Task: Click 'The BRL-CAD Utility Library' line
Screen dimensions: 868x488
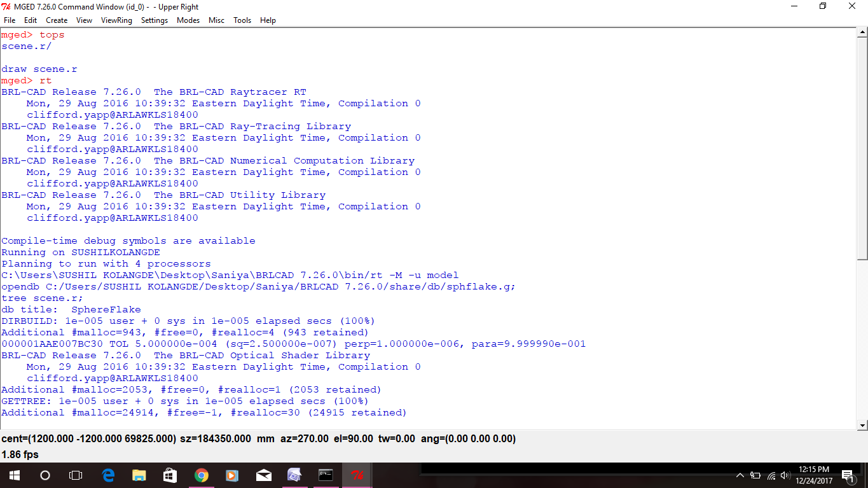Action: (163, 195)
